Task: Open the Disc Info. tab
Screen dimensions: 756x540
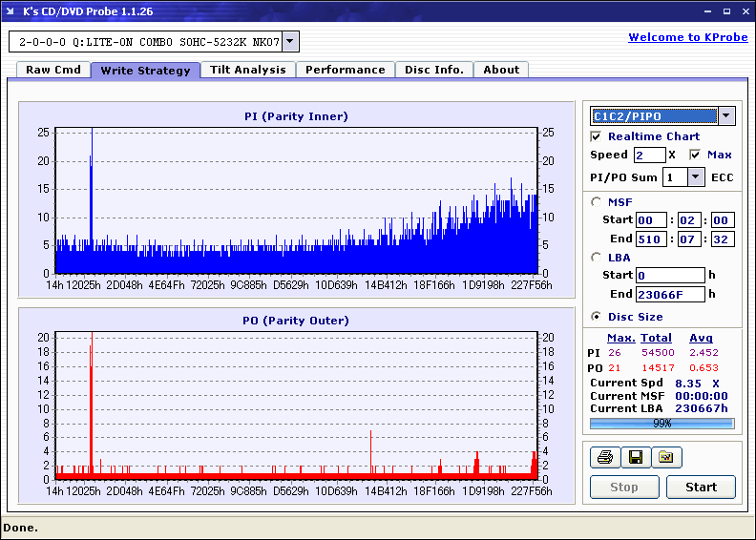Action: 434,70
